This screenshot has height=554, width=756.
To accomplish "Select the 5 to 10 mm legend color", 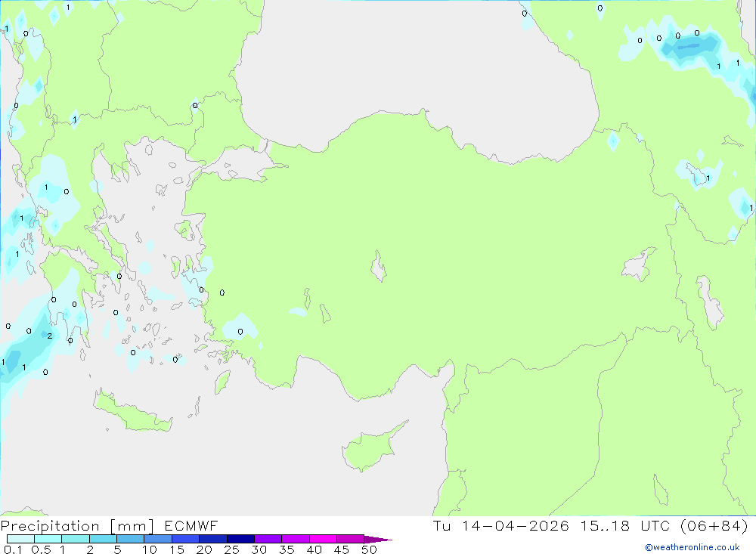I will pos(130,539).
